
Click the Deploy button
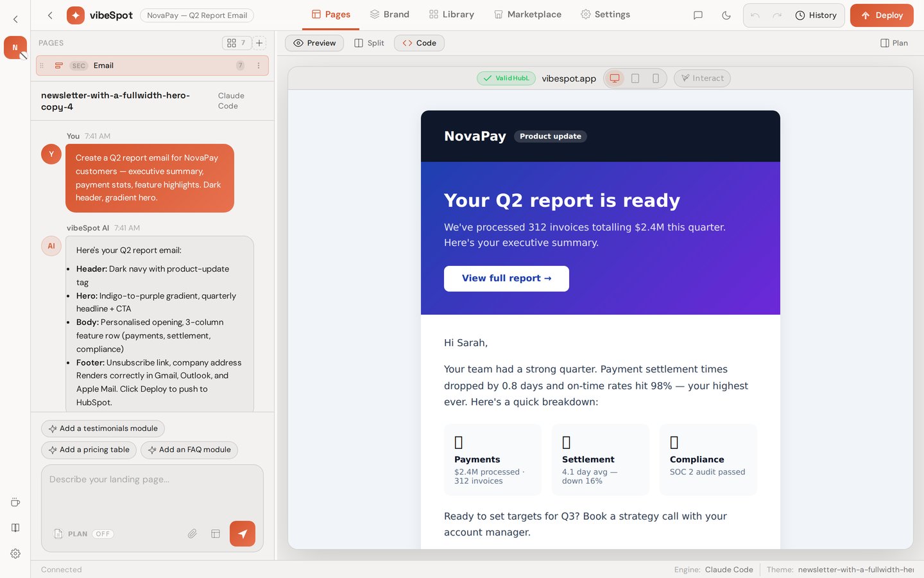[882, 15]
